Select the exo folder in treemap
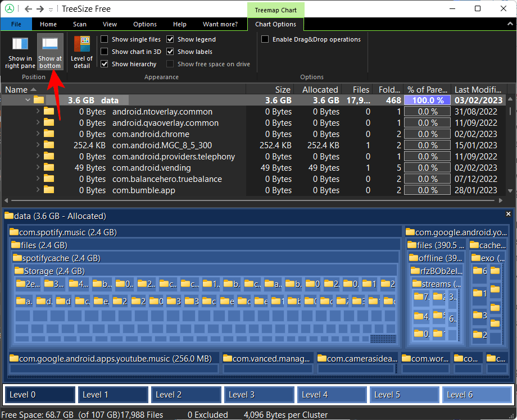Viewport: 517px width, 420px height. click(x=488, y=258)
